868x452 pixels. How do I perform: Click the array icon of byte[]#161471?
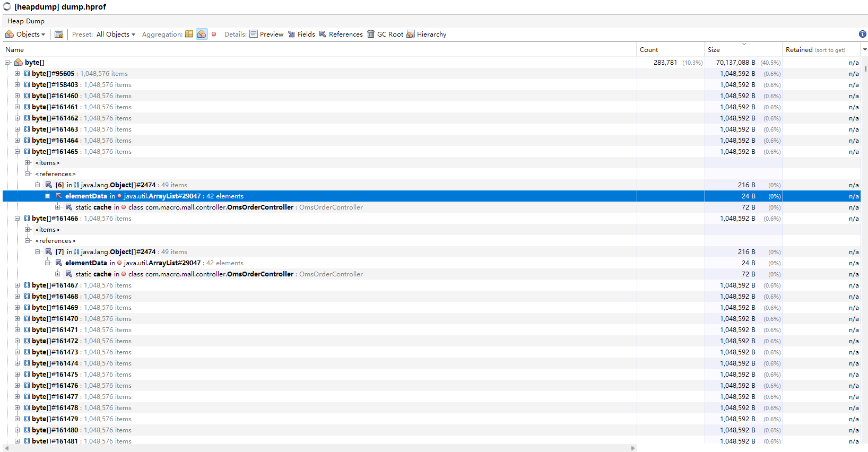(27, 329)
